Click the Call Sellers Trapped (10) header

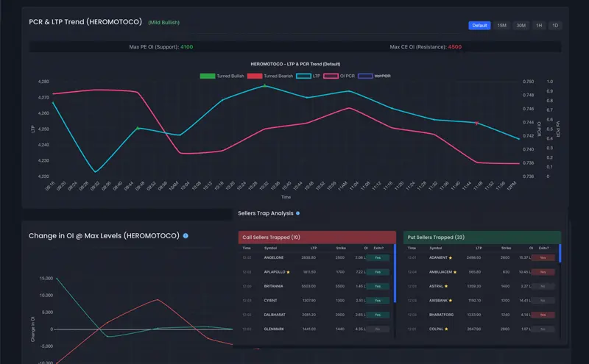(x=317, y=238)
